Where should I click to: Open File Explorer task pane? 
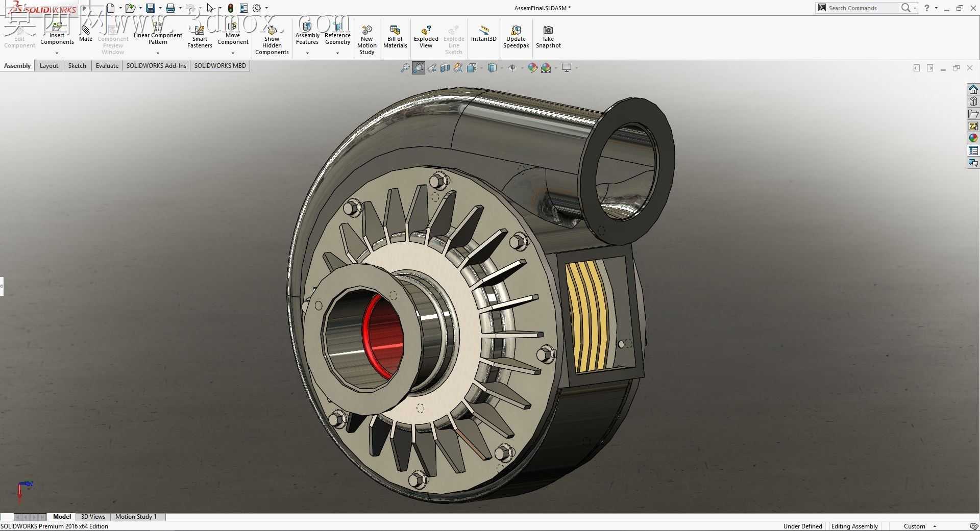coord(973,114)
